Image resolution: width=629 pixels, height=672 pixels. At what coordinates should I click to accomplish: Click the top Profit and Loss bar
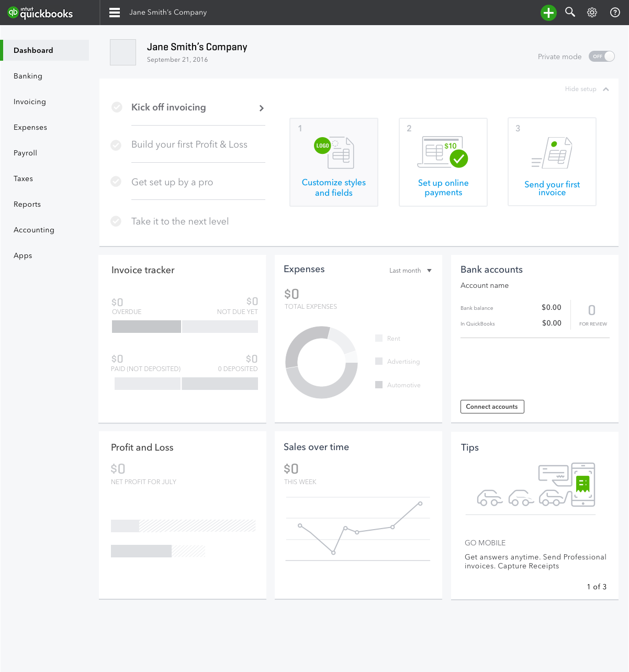coord(183,526)
